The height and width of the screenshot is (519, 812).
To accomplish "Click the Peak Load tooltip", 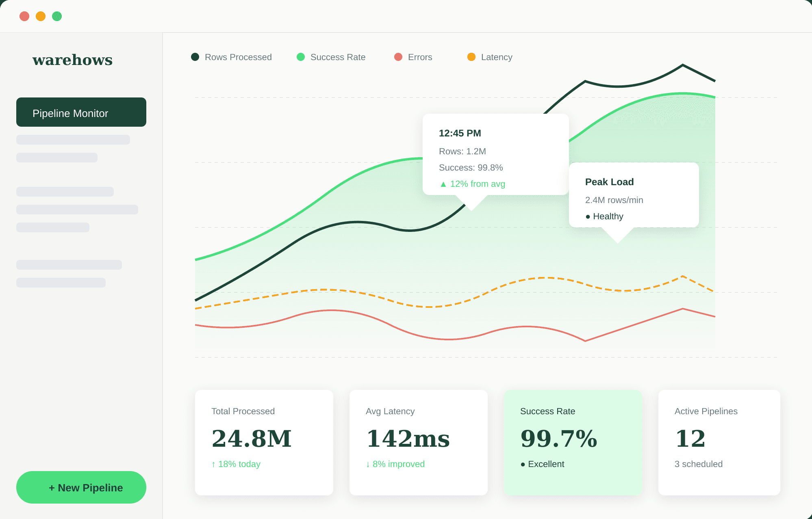I will pyautogui.click(x=634, y=195).
